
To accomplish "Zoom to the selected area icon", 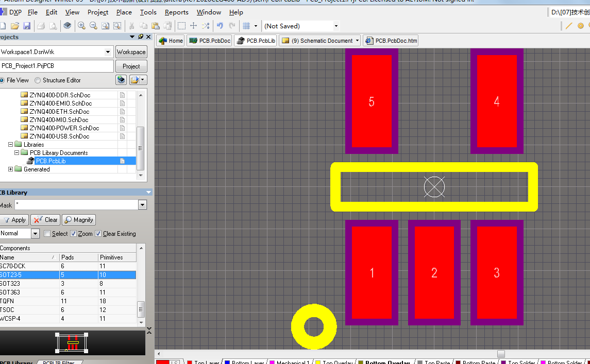I will coord(117,26).
